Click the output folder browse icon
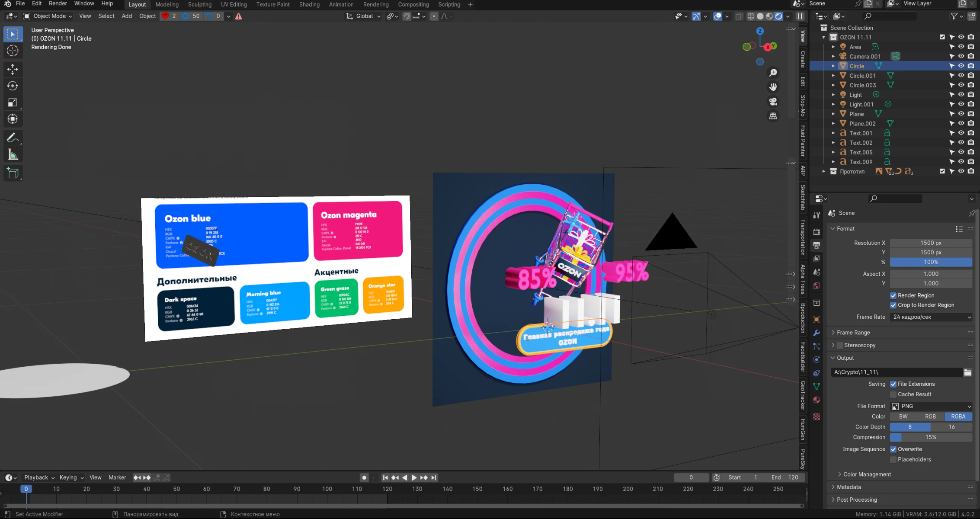Viewport: 980px width, 519px height. (x=967, y=372)
